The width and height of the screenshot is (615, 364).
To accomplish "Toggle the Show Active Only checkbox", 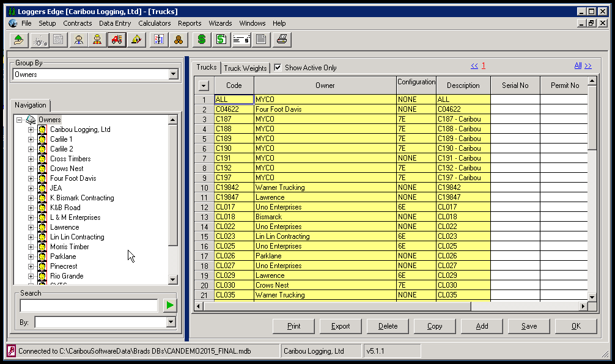I will point(278,67).
